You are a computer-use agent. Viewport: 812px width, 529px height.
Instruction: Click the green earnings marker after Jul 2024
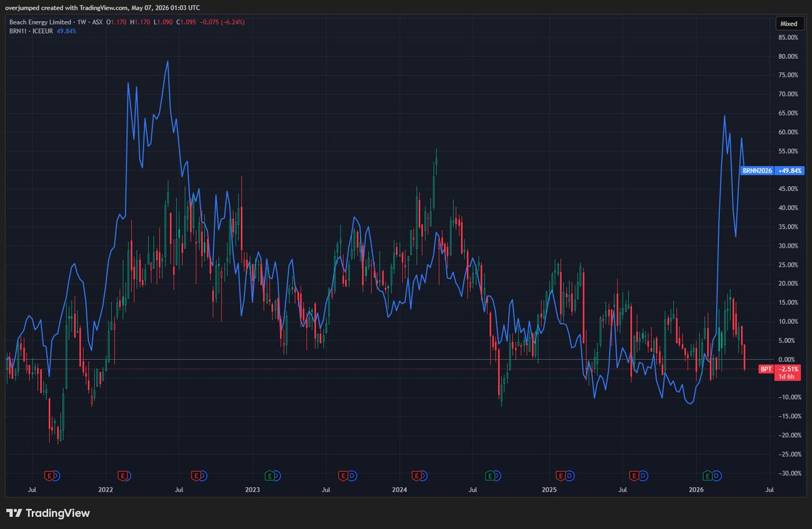490,476
